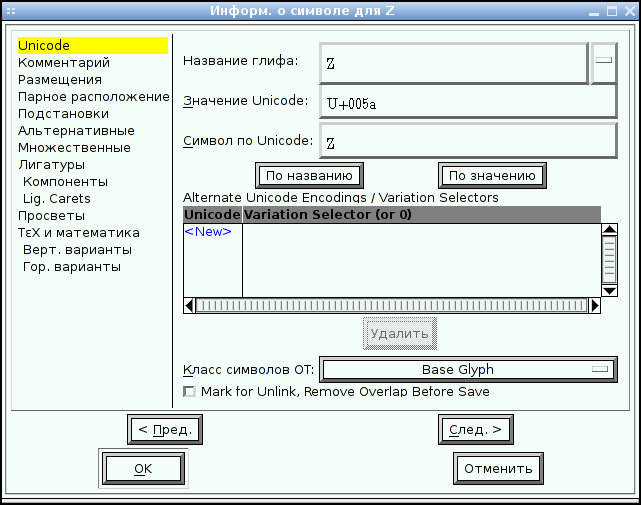
Task: Go to the Множественные section
Action: (74, 148)
